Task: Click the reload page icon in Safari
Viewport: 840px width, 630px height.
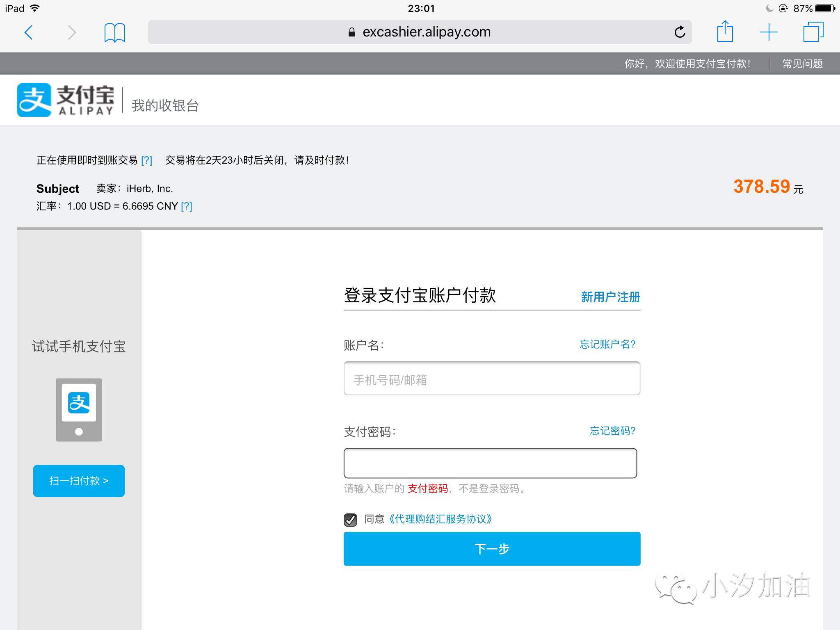Action: coord(680,32)
